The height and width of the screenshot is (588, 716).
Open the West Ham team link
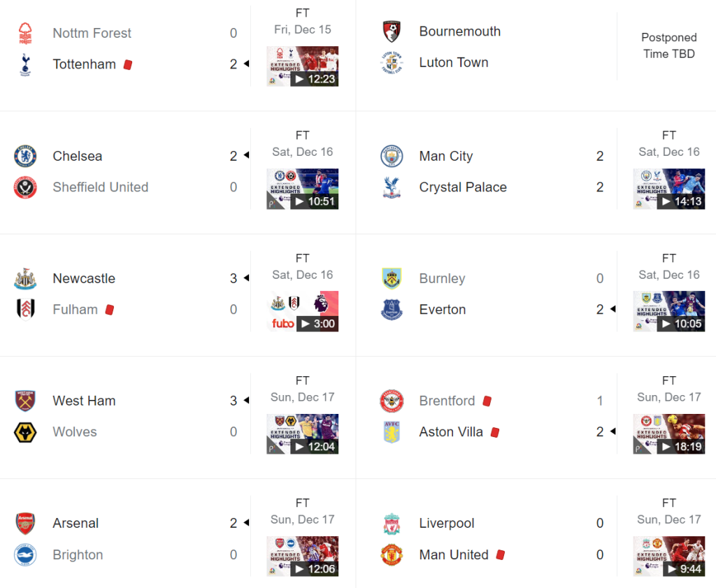pos(84,401)
